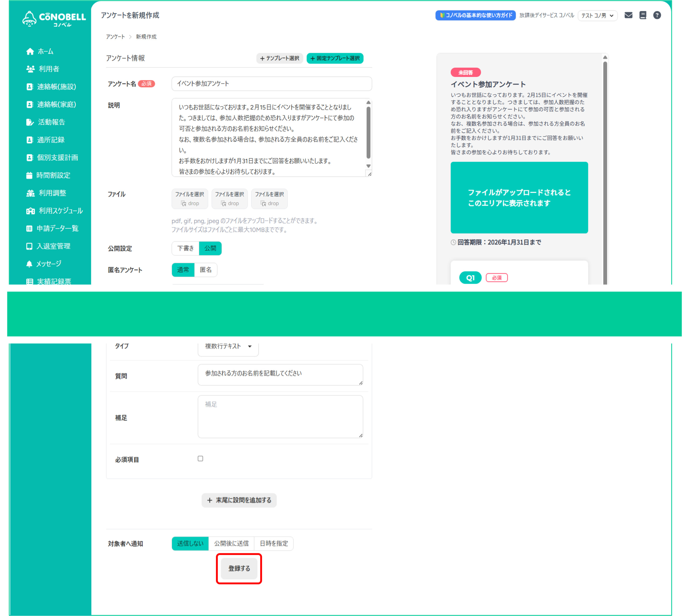Click the アンケート名 input field

pyautogui.click(x=271, y=84)
